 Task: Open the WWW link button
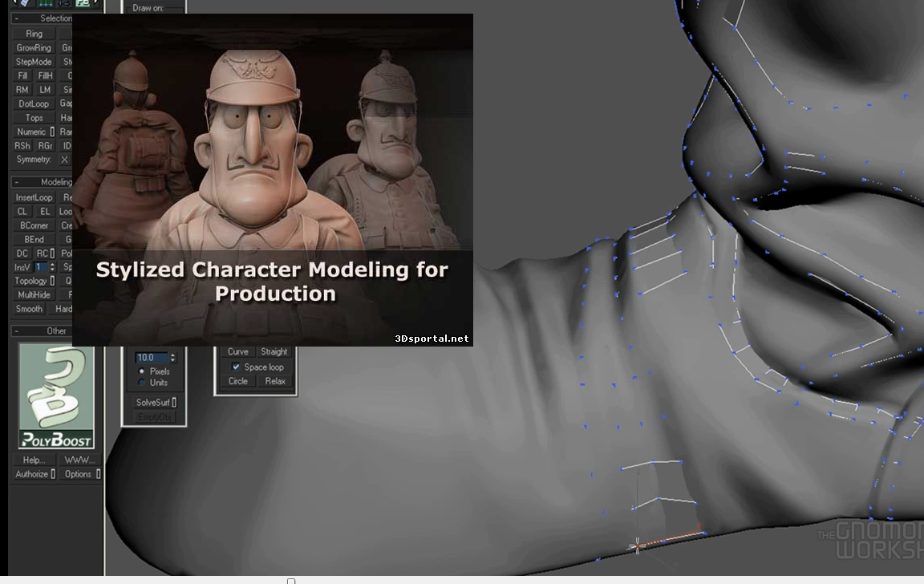point(79,460)
